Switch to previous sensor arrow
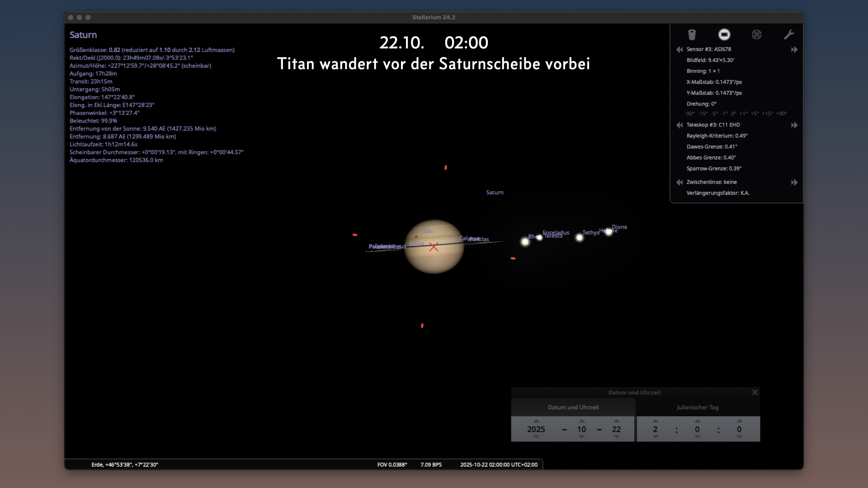Viewport: 868px width, 488px height. click(x=679, y=49)
